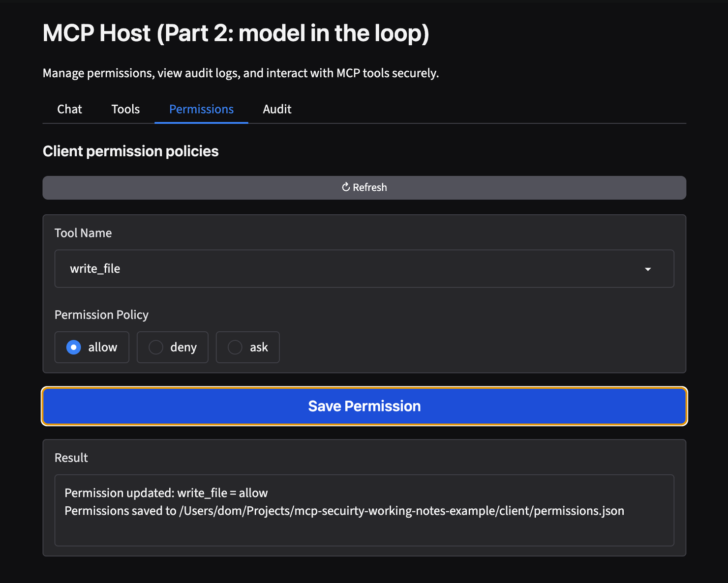Switch to the Tools tab
Screen dimensions: 728x583
(125, 109)
